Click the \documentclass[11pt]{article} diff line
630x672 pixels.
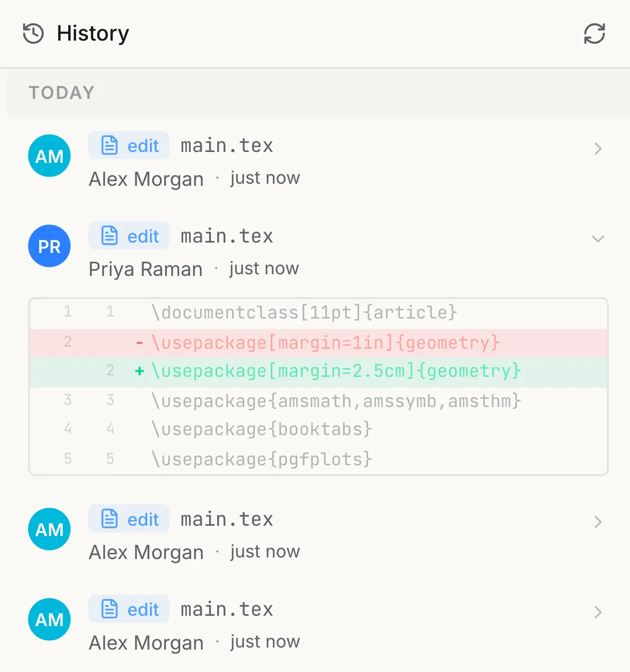click(319, 312)
